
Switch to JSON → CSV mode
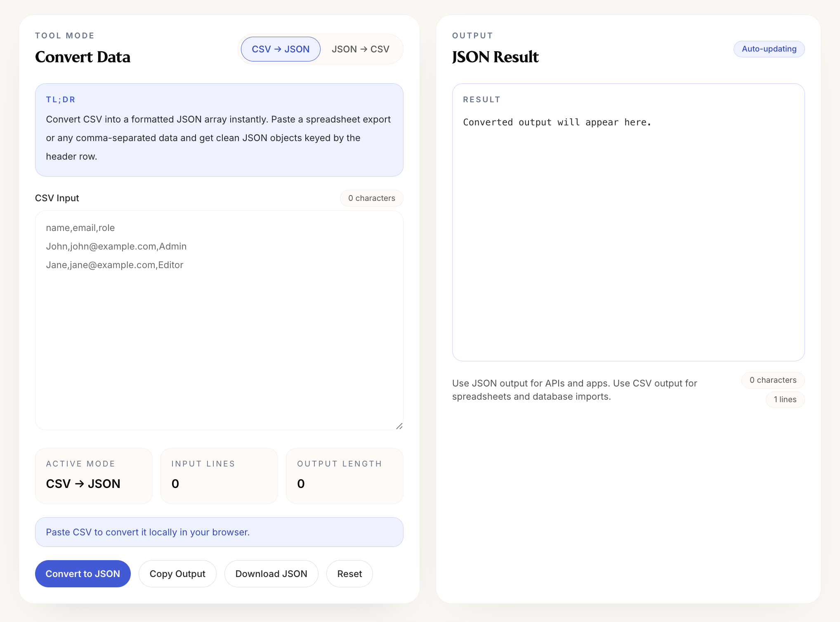361,49
